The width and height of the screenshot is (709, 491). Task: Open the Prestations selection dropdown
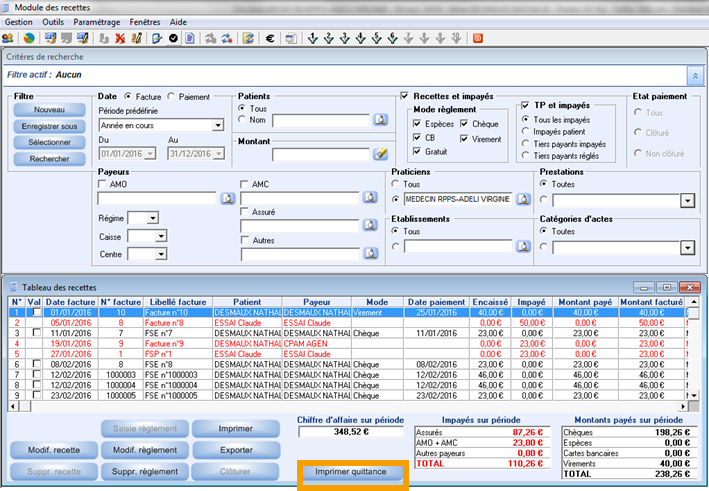686,200
